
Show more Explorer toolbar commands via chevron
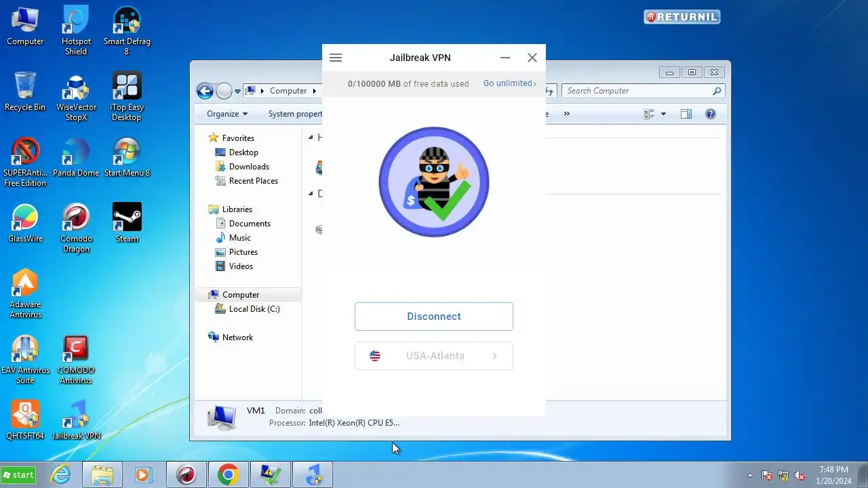coord(567,114)
